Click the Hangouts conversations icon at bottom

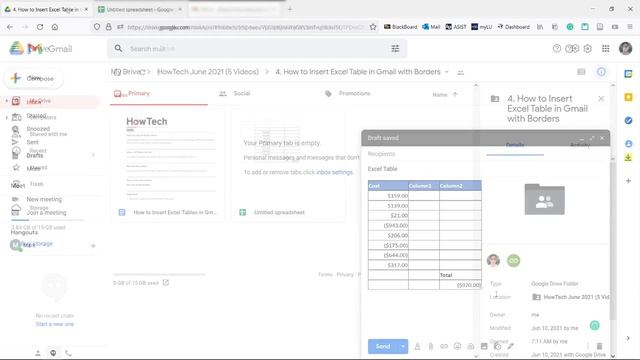pyautogui.click(x=53, y=353)
